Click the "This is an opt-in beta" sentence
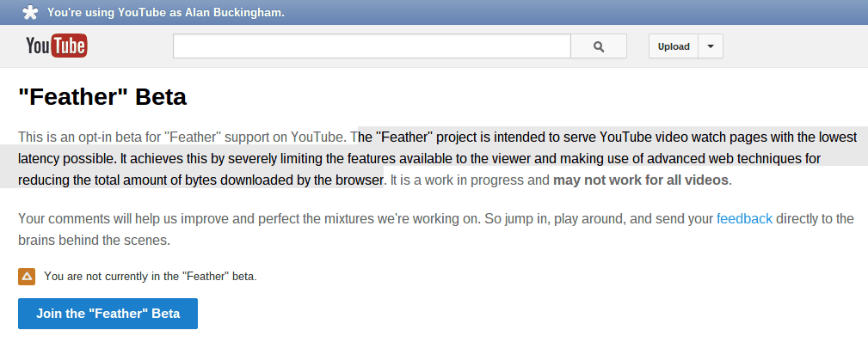 (x=183, y=136)
